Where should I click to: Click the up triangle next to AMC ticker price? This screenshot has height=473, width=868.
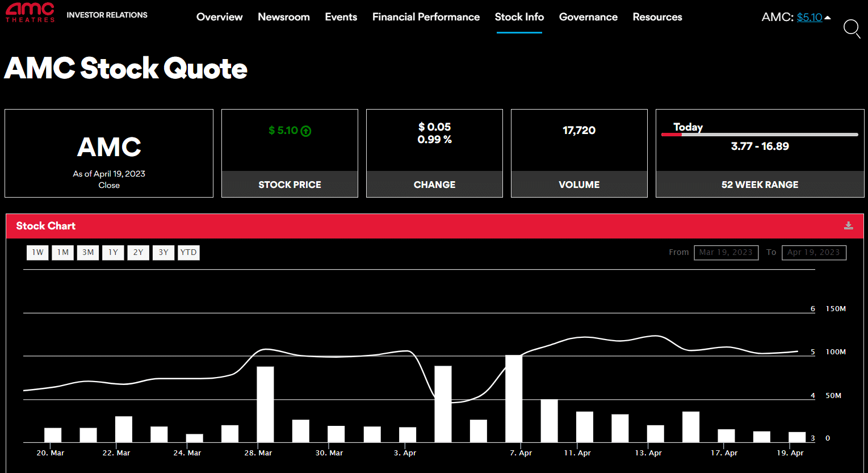pos(828,18)
